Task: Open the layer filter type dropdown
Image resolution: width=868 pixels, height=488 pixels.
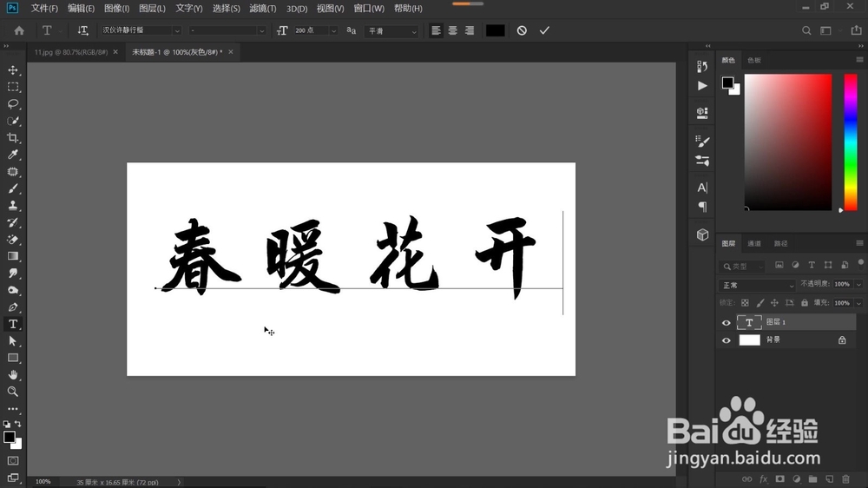Action: [743, 267]
